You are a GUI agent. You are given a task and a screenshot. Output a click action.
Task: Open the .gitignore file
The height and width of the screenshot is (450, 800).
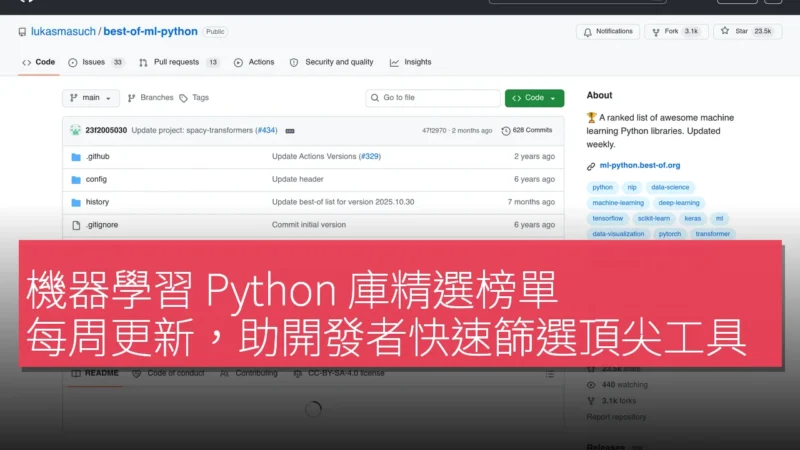tap(102, 225)
